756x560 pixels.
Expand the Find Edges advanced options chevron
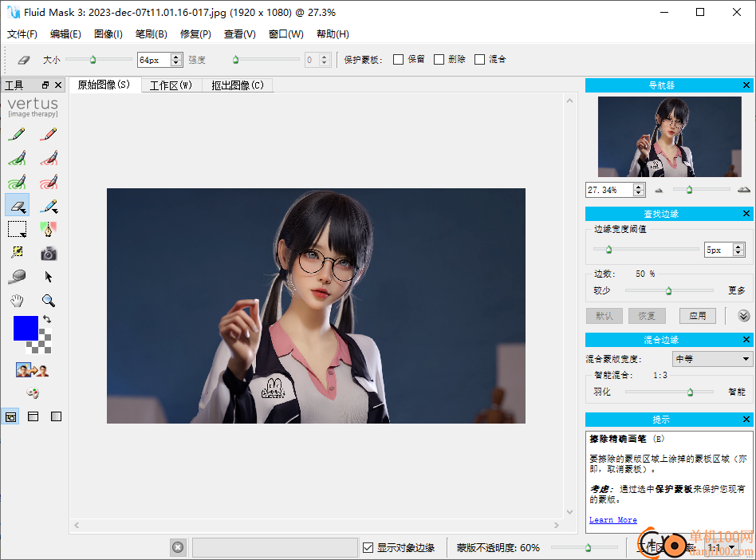pos(744,316)
